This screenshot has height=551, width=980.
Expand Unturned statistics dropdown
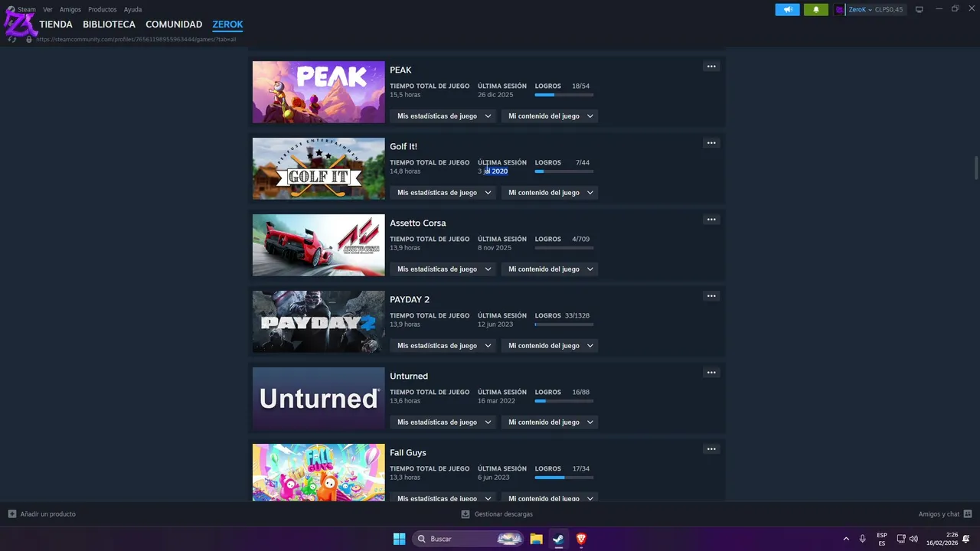coord(444,422)
